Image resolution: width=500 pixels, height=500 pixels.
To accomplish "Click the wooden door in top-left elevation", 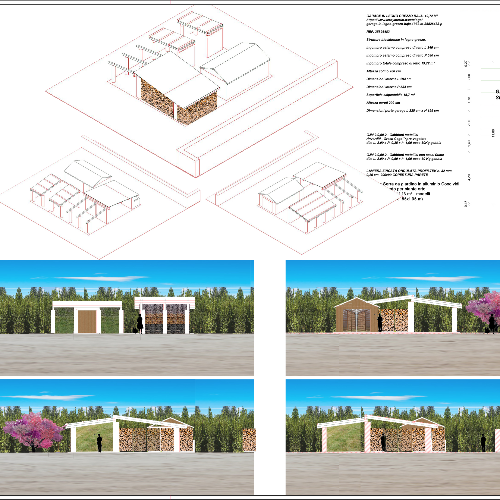I will click(x=87, y=321).
